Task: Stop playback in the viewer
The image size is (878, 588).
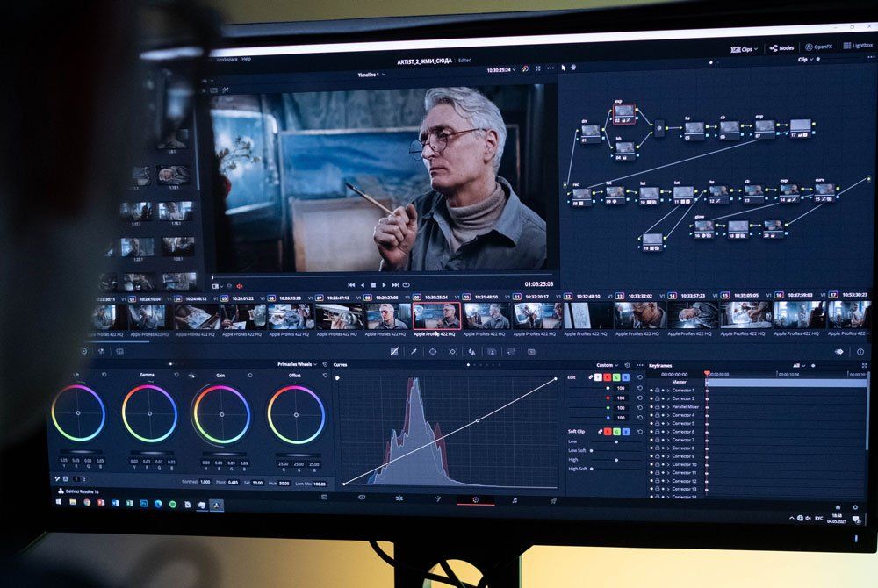Action: (373, 285)
